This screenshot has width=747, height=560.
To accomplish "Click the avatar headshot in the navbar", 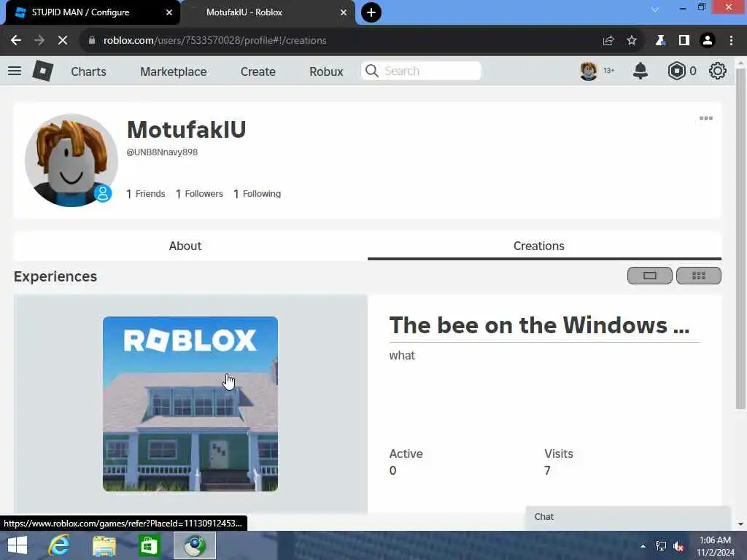I will [589, 71].
